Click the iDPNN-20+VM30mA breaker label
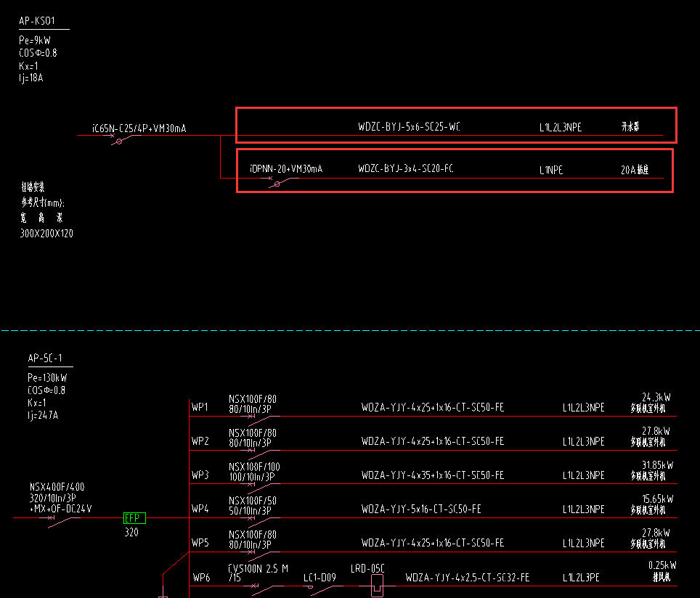The width and height of the screenshot is (700, 598). point(286,168)
